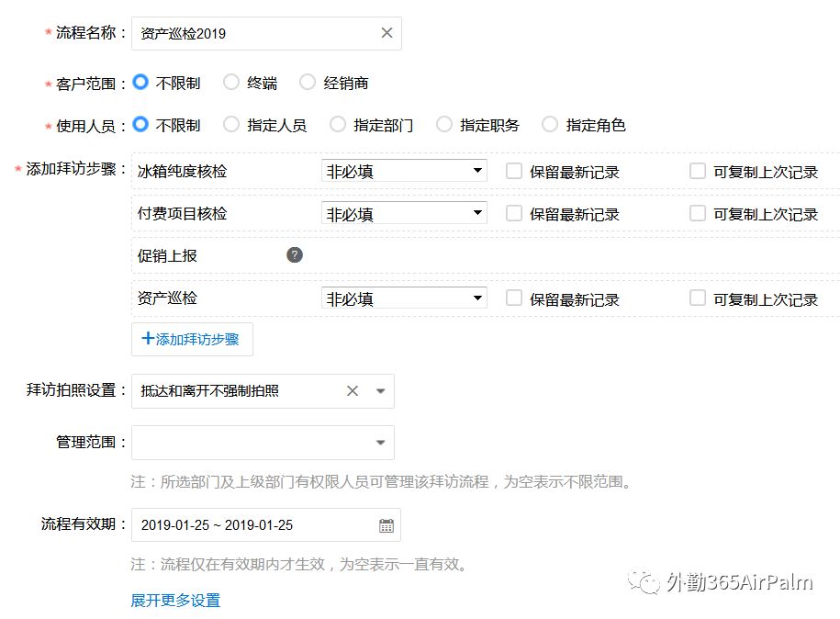The height and width of the screenshot is (619, 840).
Task: Click the 流程有效期 date range field
Action: pos(265,525)
